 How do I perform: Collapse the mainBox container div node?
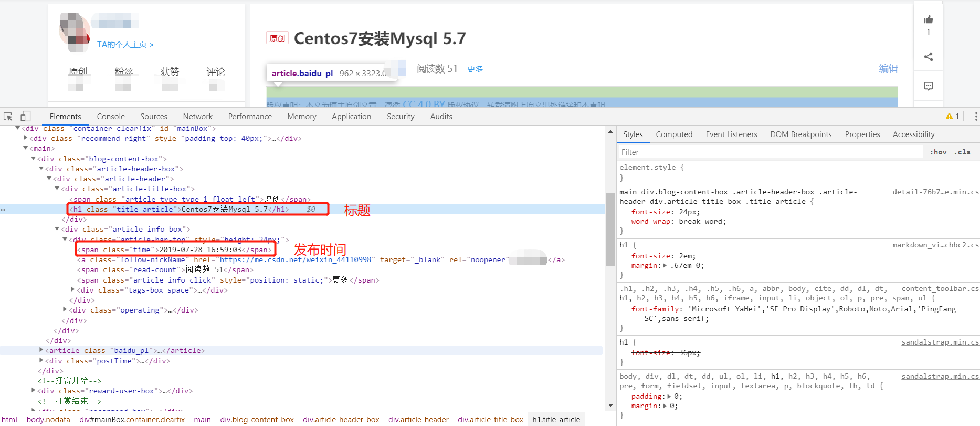pyautogui.click(x=18, y=128)
